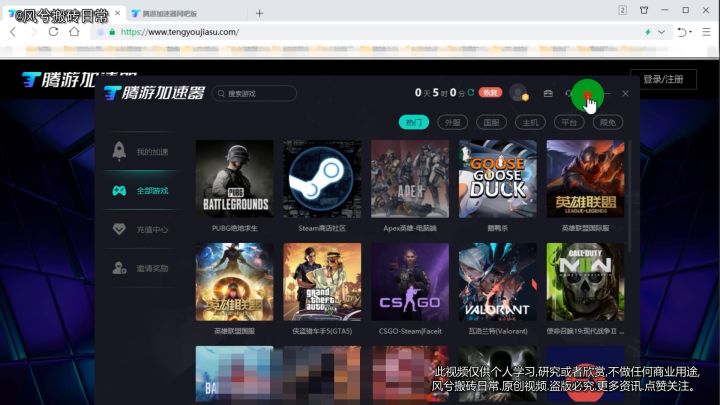Image resolution: width=720 pixels, height=405 pixels.
Task: Click the game list scrollbar
Action: point(630,197)
